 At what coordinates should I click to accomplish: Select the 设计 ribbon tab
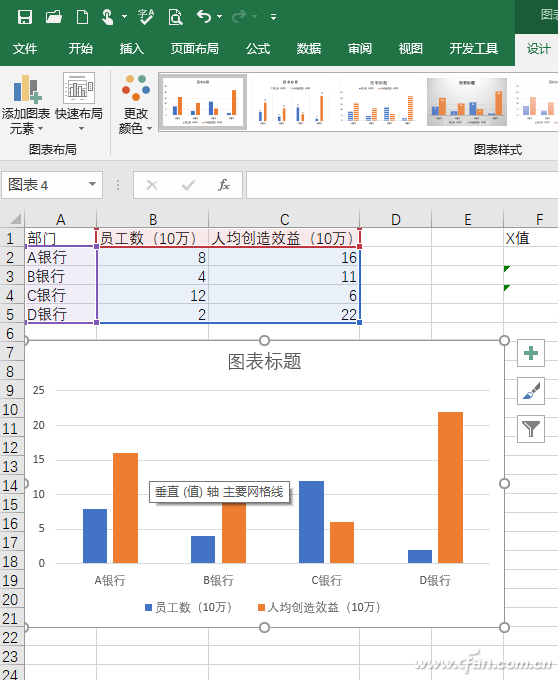[538, 49]
